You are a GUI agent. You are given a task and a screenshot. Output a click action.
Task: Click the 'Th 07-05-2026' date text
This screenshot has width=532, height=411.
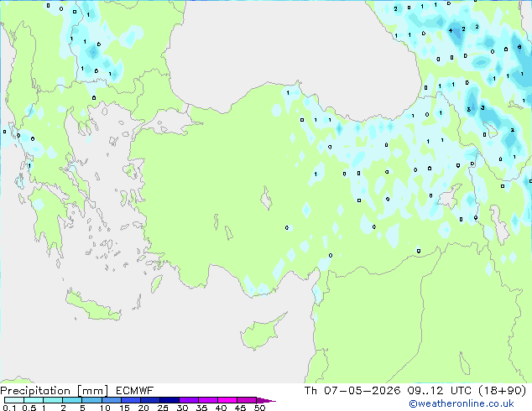pyautogui.click(x=352, y=391)
